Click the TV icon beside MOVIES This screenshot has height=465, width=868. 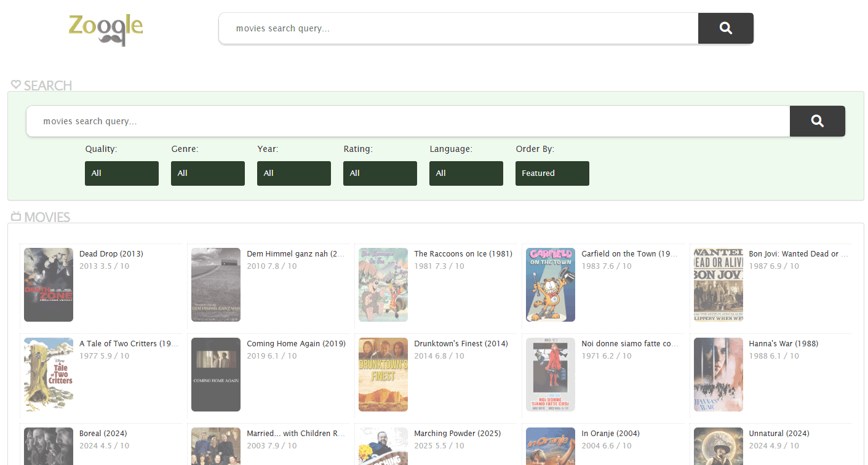[16, 216]
